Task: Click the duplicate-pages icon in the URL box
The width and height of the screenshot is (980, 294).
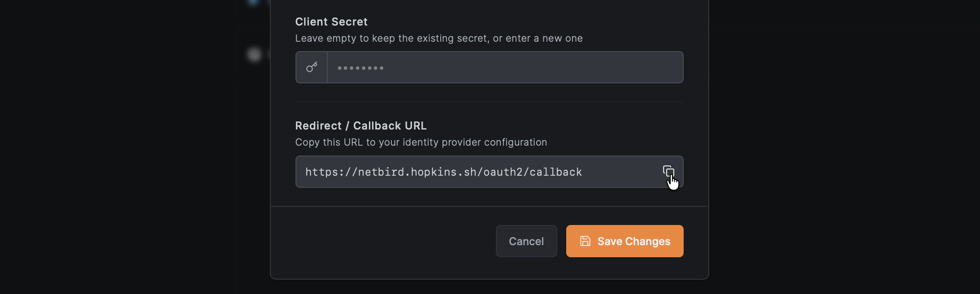Action: coord(668,171)
